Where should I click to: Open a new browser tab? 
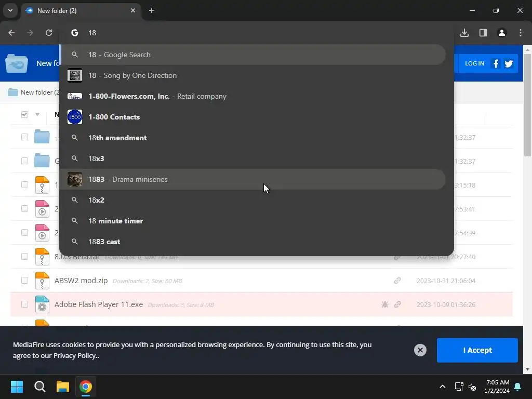[152, 10]
